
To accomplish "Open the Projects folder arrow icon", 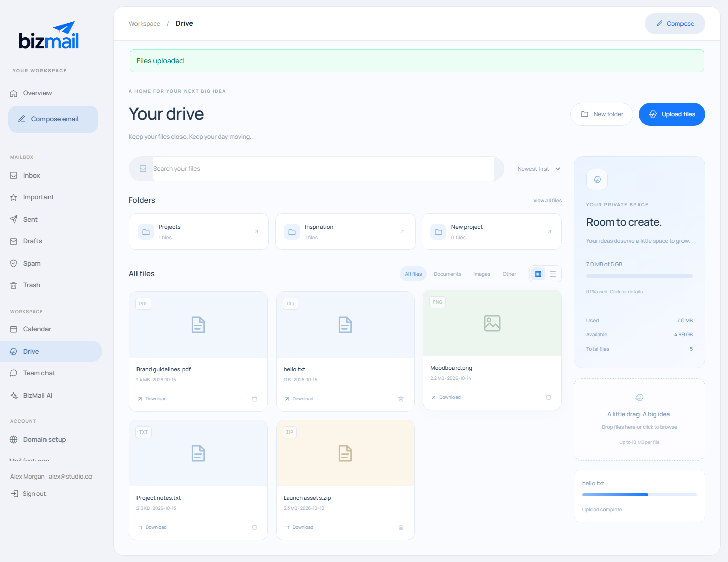I will [x=256, y=232].
